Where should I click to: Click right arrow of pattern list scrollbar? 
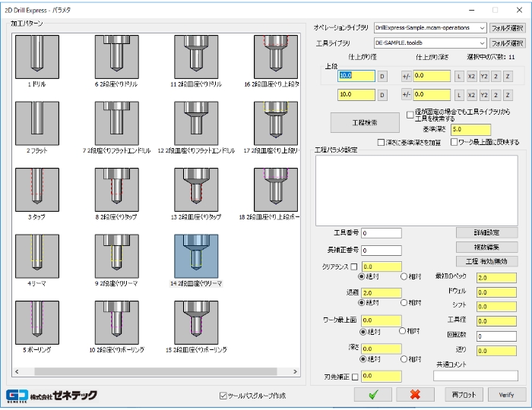pyautogui.click(x=295, y=372)
